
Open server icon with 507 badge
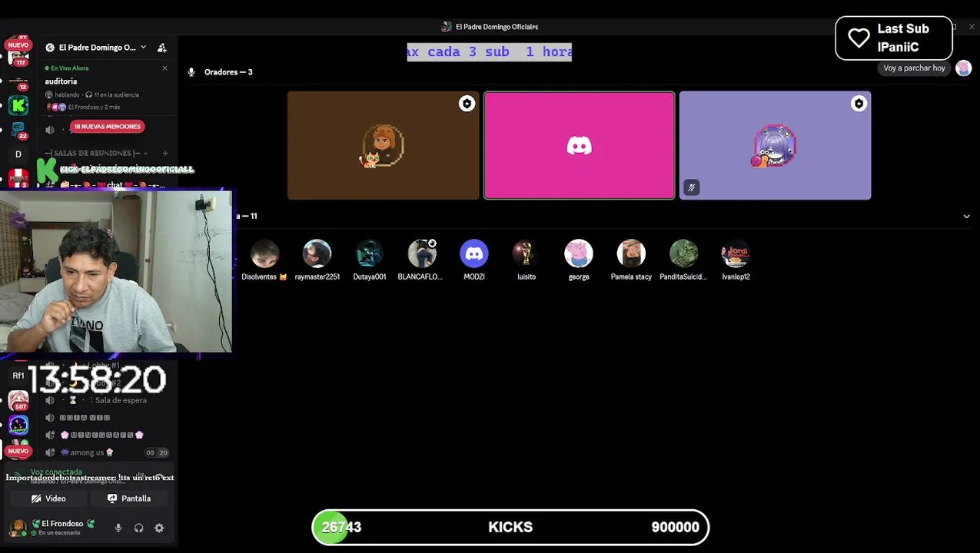tap(18, 400)
